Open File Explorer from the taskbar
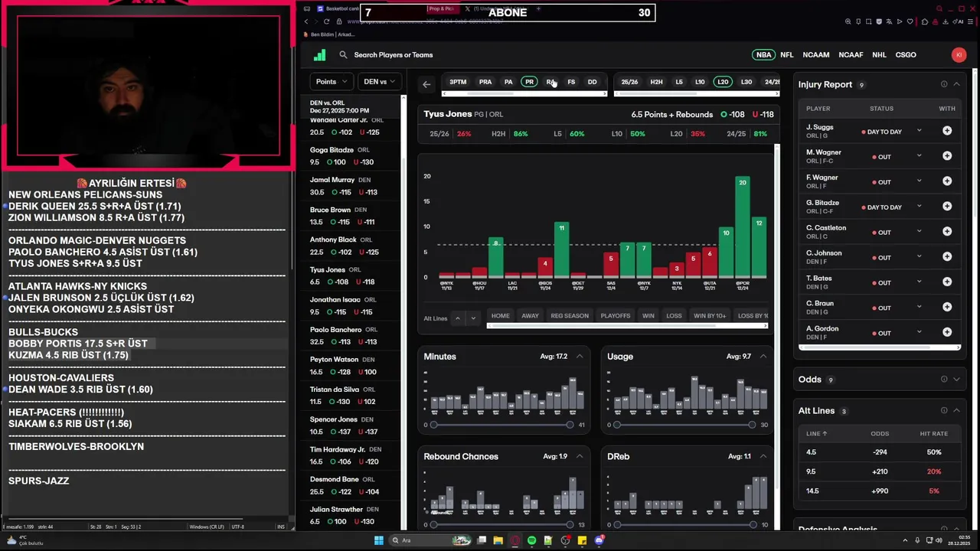 point(498,540)
